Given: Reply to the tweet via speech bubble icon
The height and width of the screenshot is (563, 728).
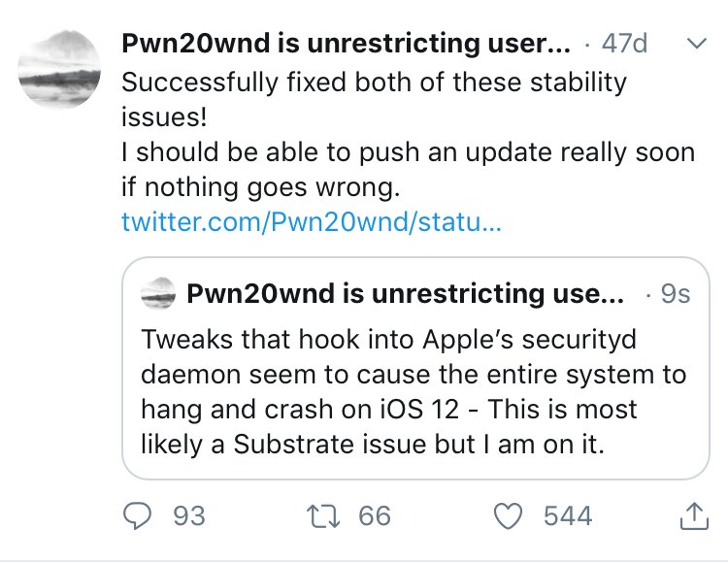Looking at the screenshot, I should click(142, 515).
